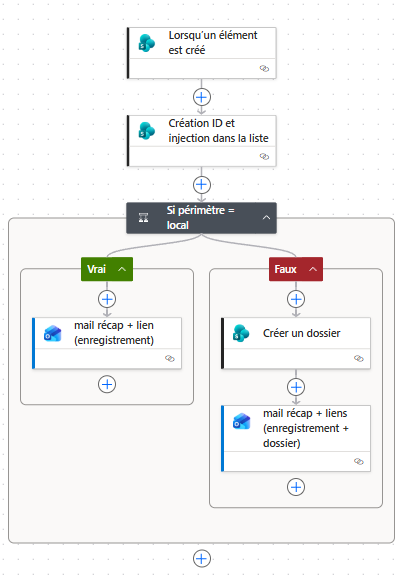This screenshot has width=406, height=585.
Task: Add new step at bottom of flow
Action: pos(202,559)
